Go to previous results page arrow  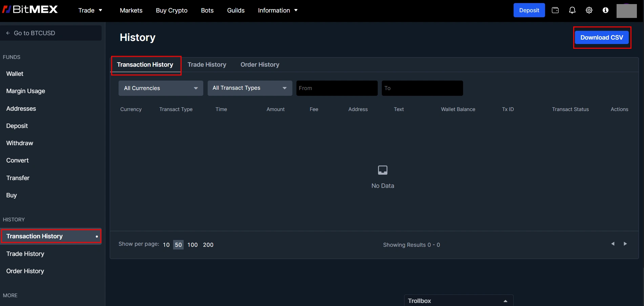point(613,244)
